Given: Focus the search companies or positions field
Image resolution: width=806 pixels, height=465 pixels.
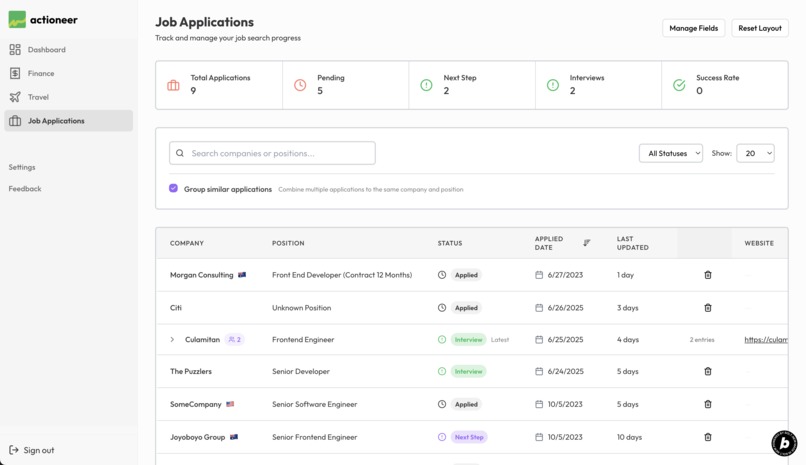Looking at the screenshot, I should click(272, 153).
